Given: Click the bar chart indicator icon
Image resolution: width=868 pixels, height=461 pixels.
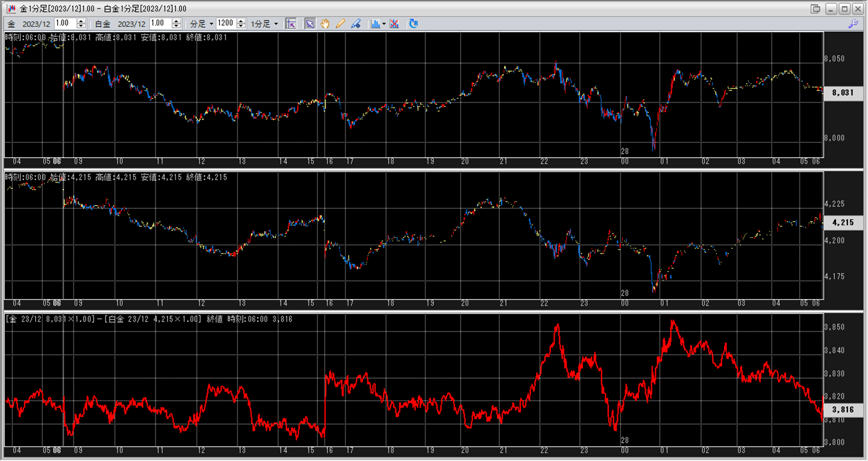Looking at the screenshot, I should click(x=375, y=24).
